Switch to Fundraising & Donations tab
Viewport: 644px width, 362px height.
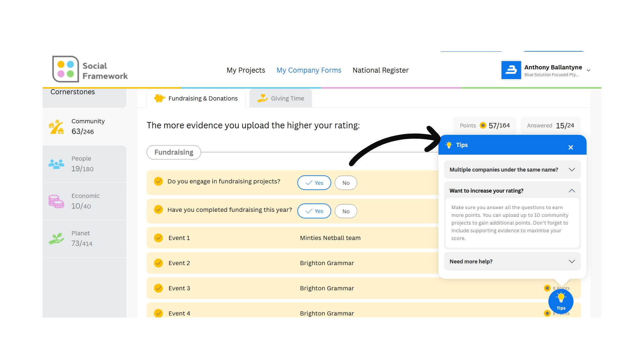(196, 98)
